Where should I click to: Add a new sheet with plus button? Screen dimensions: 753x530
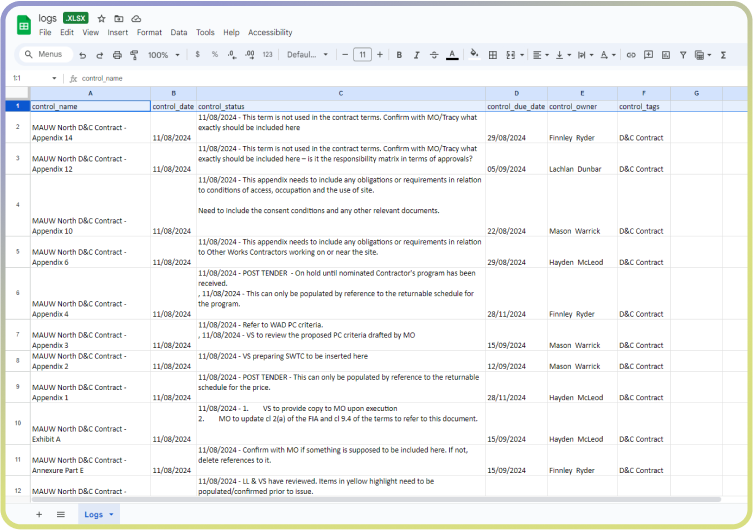tap(39, 514)
